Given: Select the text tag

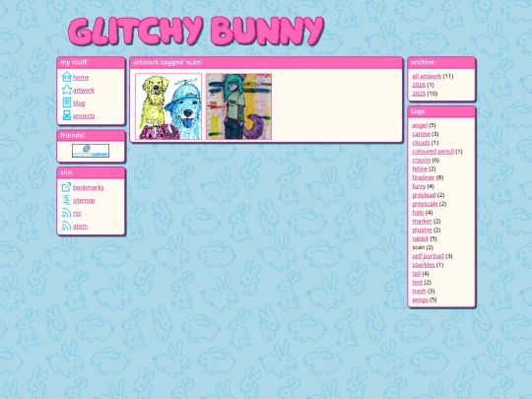Looking at the screenshot, I should [417, 283].
